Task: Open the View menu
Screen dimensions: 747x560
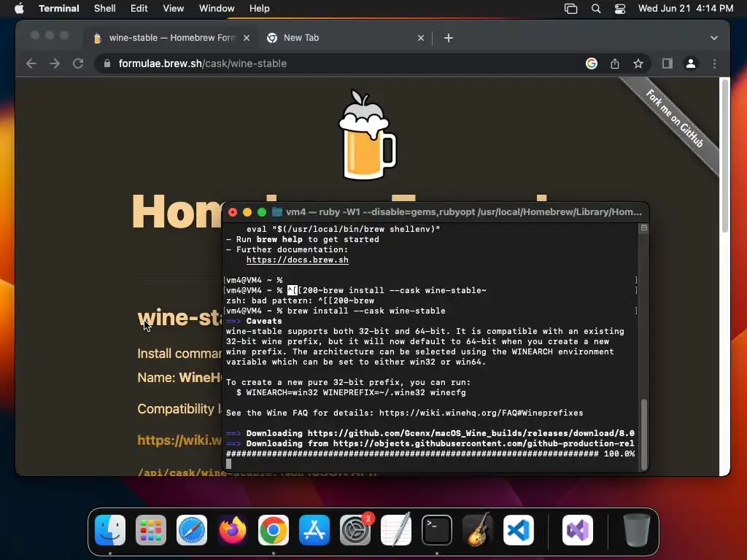Action: (x=174, y=9)
